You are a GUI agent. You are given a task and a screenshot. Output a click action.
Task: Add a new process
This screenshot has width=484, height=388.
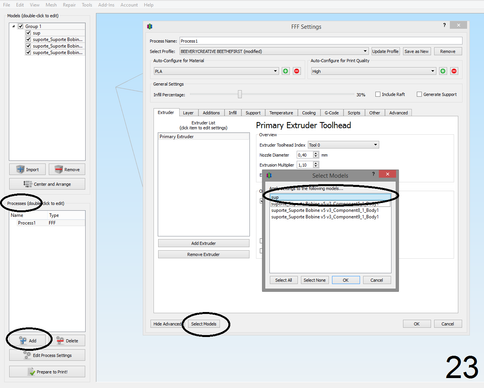(28, 340)
